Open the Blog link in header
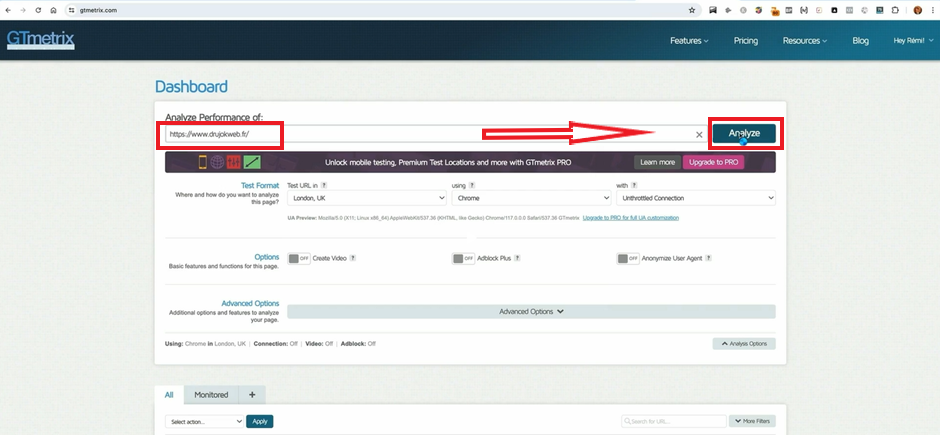940x435 pixels. [860, 41]
